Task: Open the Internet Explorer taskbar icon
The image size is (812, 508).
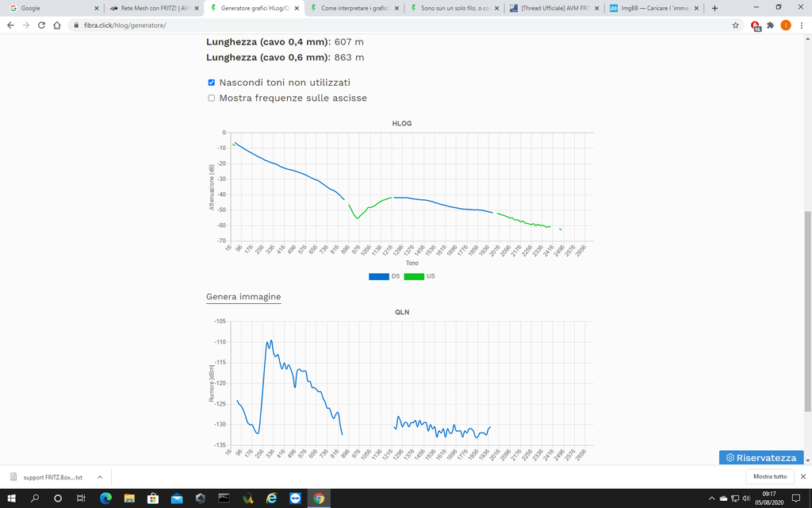Action: (271, 498)
